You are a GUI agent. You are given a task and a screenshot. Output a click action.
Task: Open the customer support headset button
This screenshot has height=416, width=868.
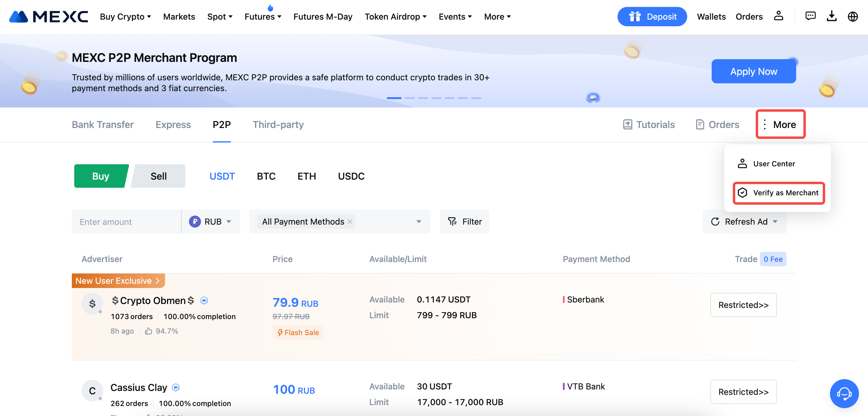(x=844, y=393)
